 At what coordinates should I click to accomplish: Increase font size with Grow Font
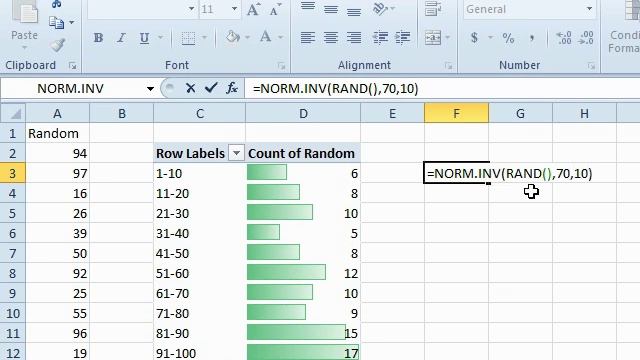coord(253,9)
